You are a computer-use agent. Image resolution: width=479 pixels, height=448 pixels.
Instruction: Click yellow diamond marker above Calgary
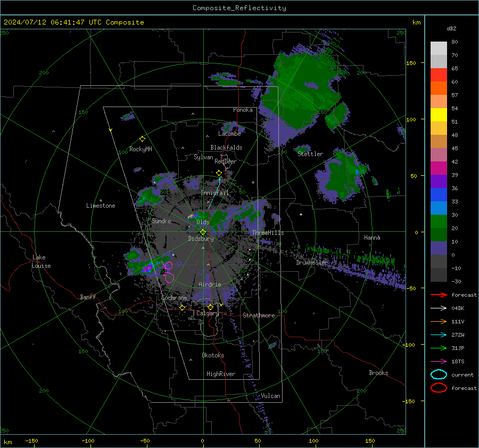(x=210, y=307)
